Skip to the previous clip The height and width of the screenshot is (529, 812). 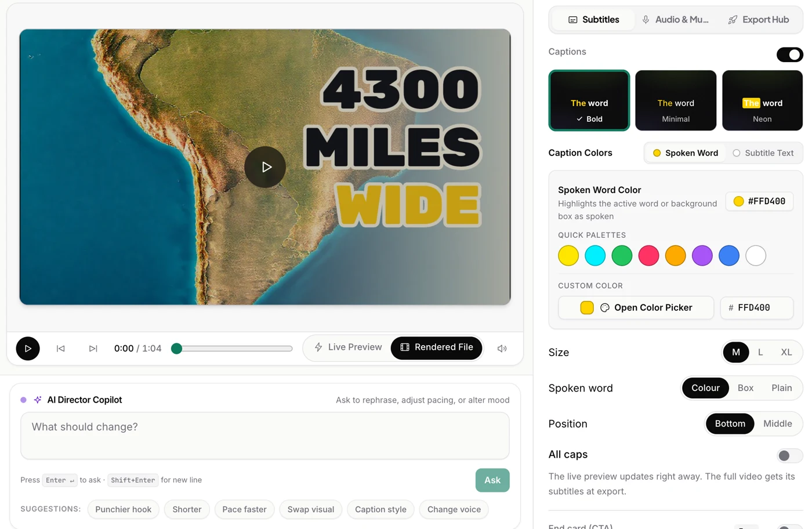[x=61, y=349]
